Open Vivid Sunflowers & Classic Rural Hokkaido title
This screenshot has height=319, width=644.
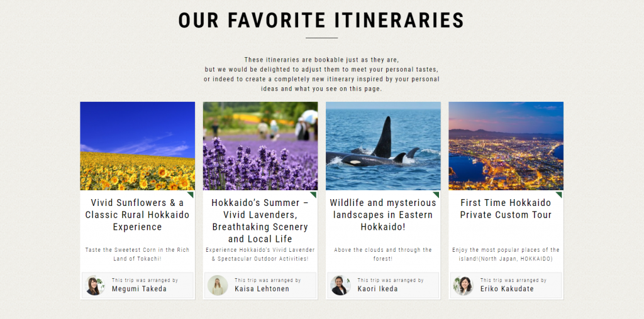coord(137,215)
